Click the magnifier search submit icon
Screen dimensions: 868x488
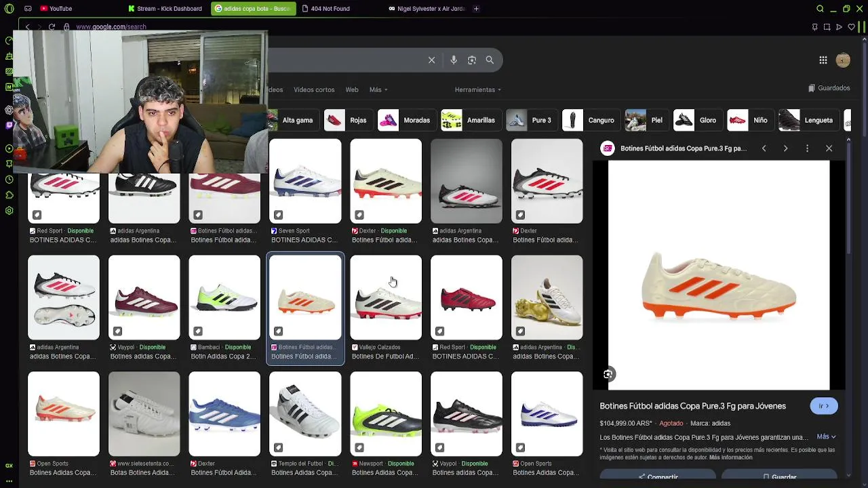[x=490, y=60]
